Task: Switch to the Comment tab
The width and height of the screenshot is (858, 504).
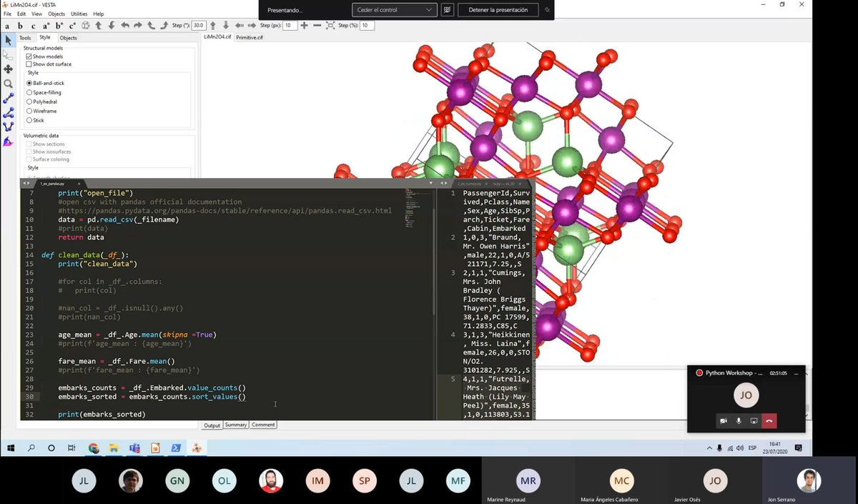Action: (263, 425)
